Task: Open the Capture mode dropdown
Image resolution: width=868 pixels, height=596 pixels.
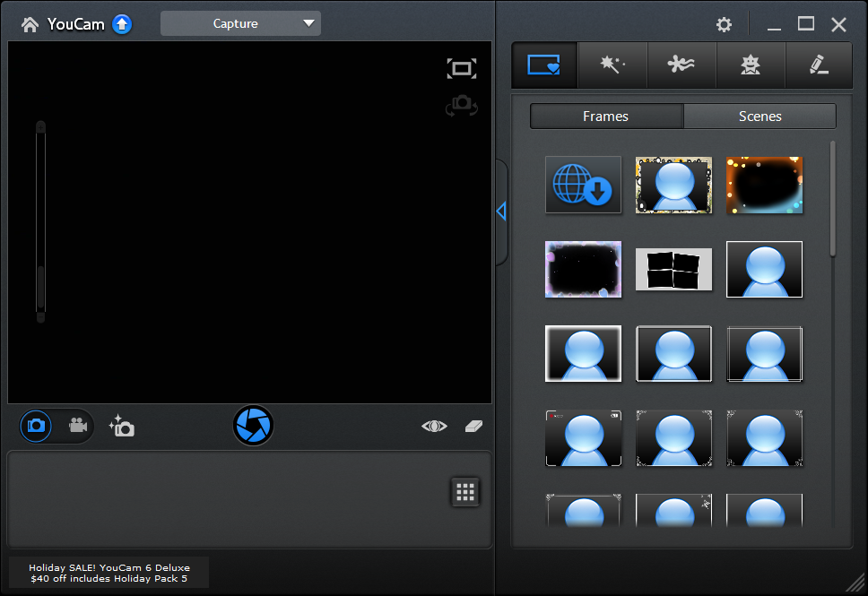Action: coord(240,23)
